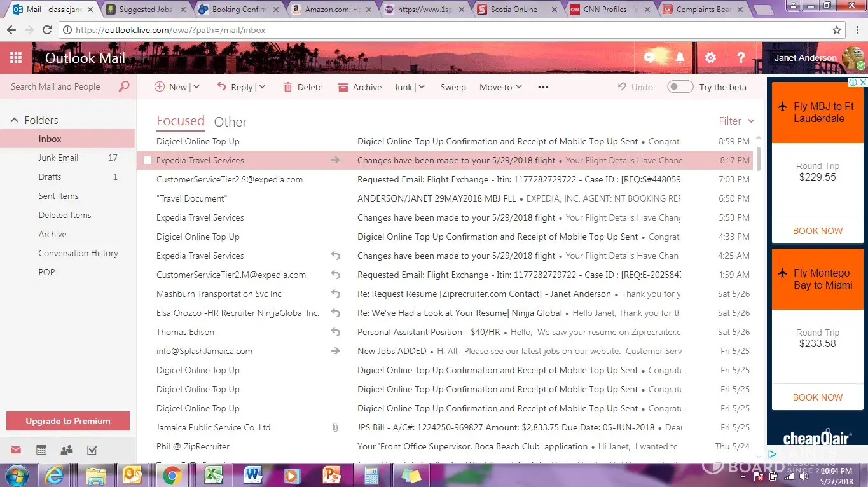Toggle the Try the beta switch
Viewport: 868px width, 487px height.
pyautogui.click(x=680, y=87)
